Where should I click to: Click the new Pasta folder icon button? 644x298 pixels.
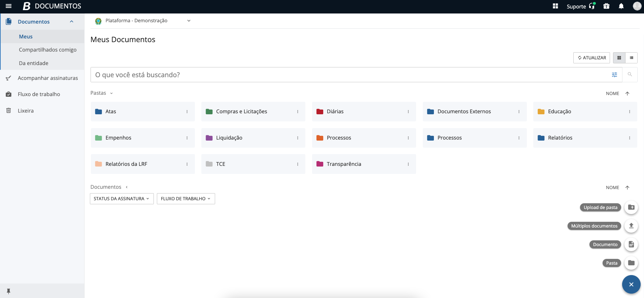click(x=631, y=263)
